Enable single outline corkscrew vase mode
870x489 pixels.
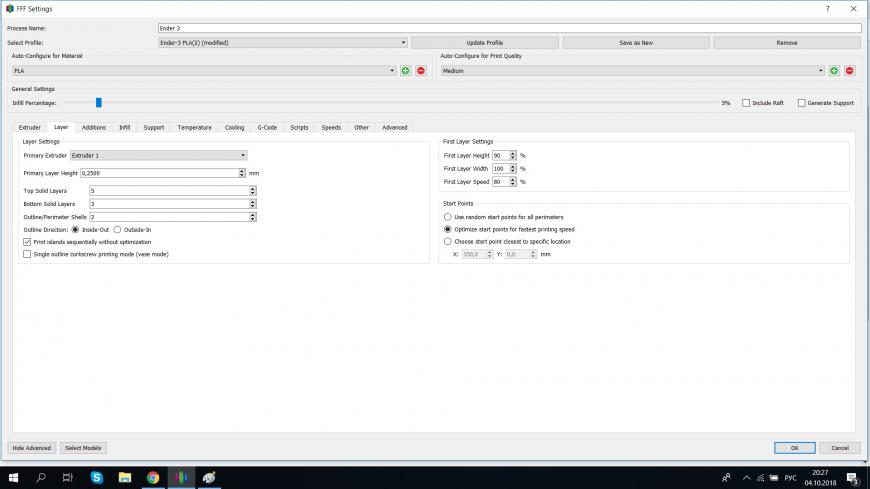[x=27, y=254]
